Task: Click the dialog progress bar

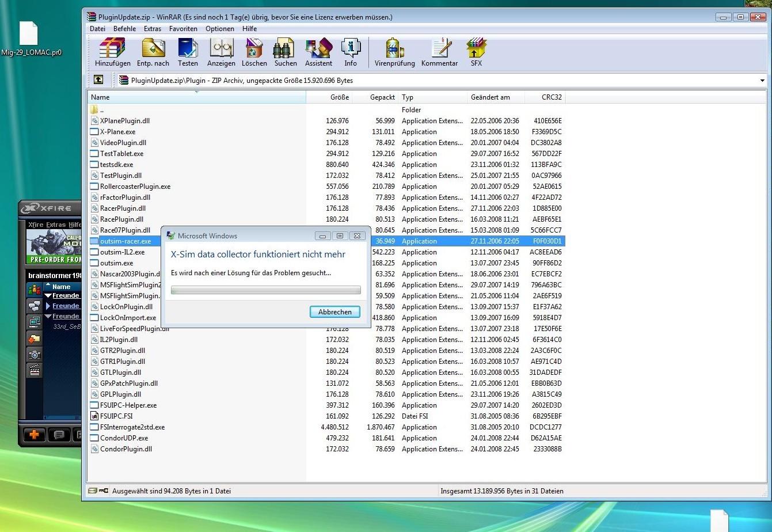Action: click(266, 290)
